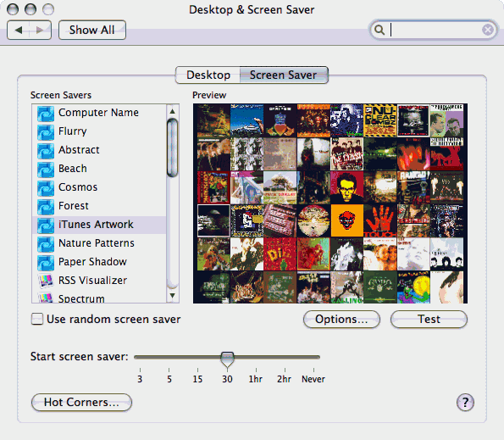Viewport: 504px width, 440px height.
Task: Switch to the Desktop tab
Action: [208, 75]
